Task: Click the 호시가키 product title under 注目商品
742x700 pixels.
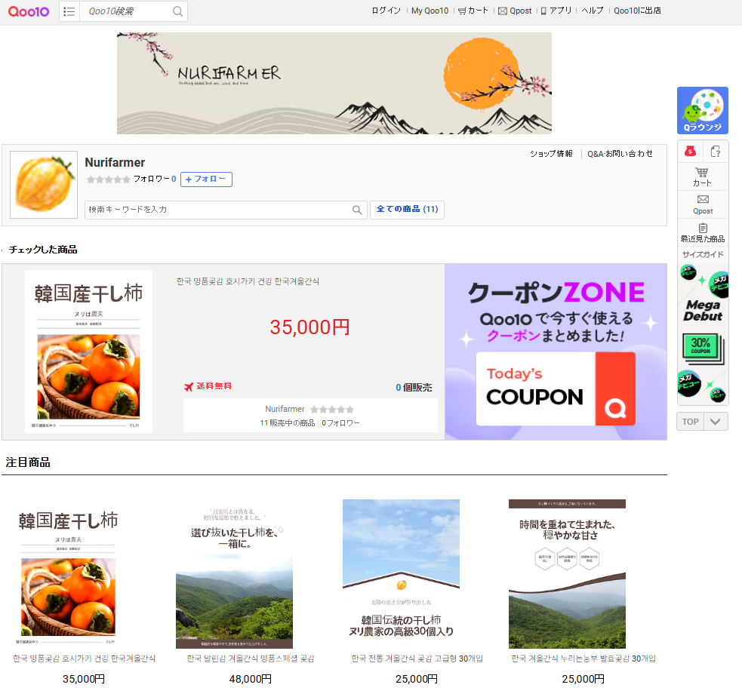Action: click(x=84, y=659)
